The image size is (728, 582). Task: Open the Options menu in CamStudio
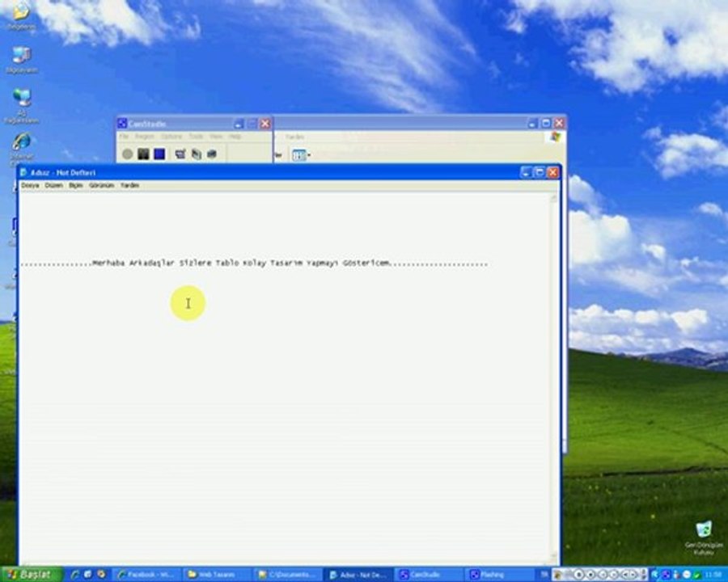pyautogui.click(x=171, y=137)
